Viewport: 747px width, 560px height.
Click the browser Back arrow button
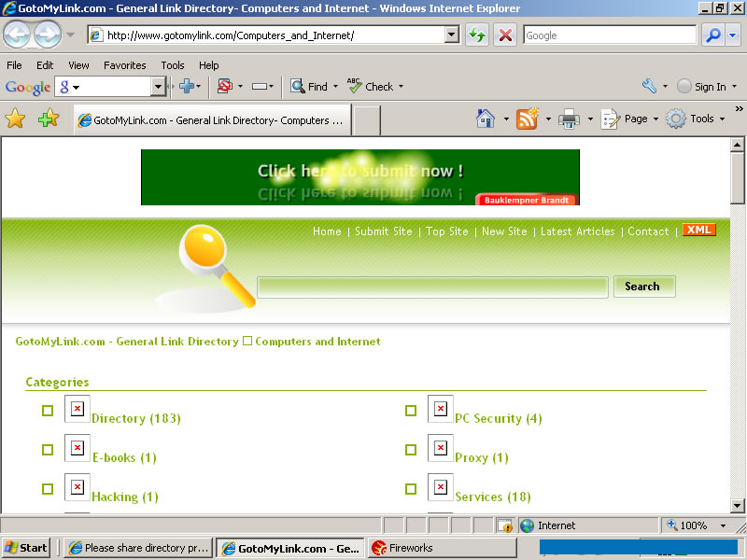click(17, 35)
